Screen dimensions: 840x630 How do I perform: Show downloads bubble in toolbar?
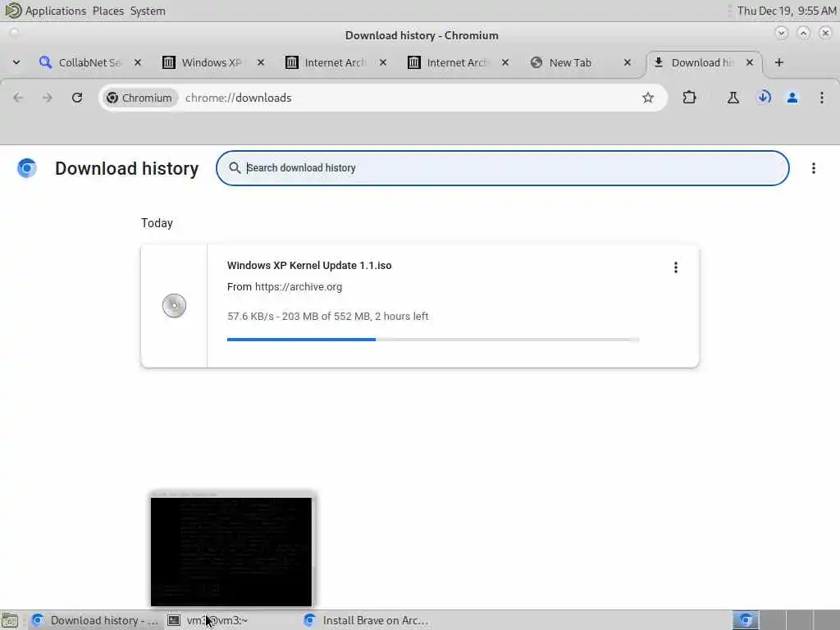coord(764,98)
